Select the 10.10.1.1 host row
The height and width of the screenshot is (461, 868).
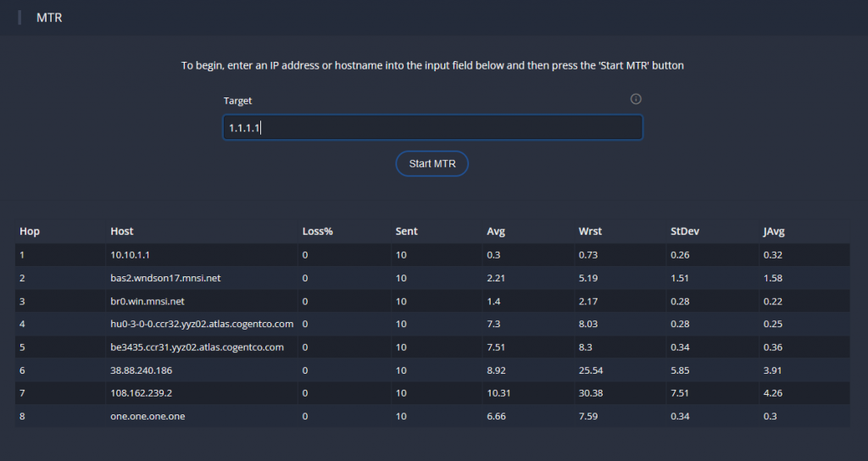click(432, 255)
